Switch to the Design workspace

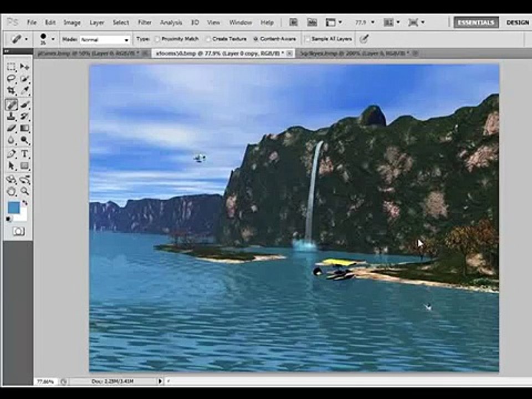coord(518,22)
